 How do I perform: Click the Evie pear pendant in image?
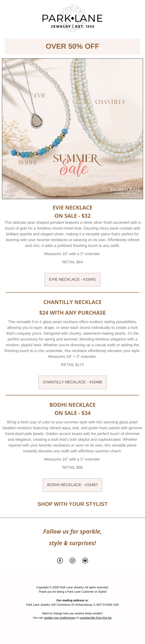tap(37, 121)
